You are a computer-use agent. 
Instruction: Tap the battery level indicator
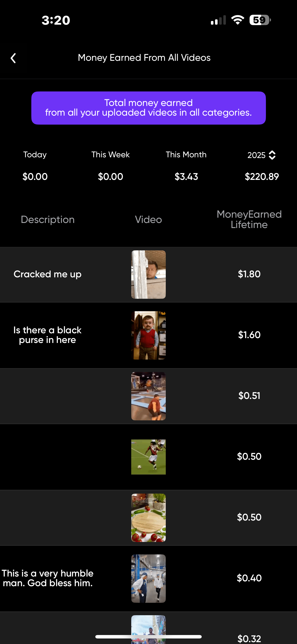click(260, 20)
